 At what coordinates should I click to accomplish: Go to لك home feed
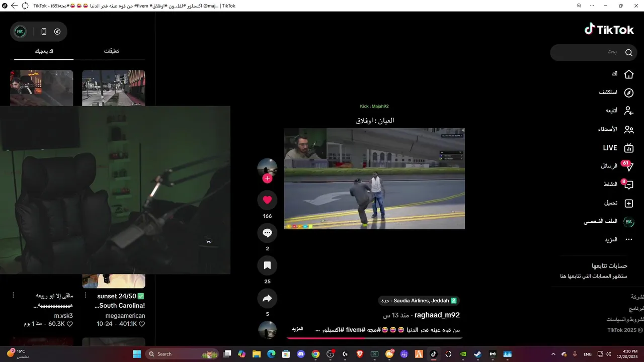pos(622,74)
